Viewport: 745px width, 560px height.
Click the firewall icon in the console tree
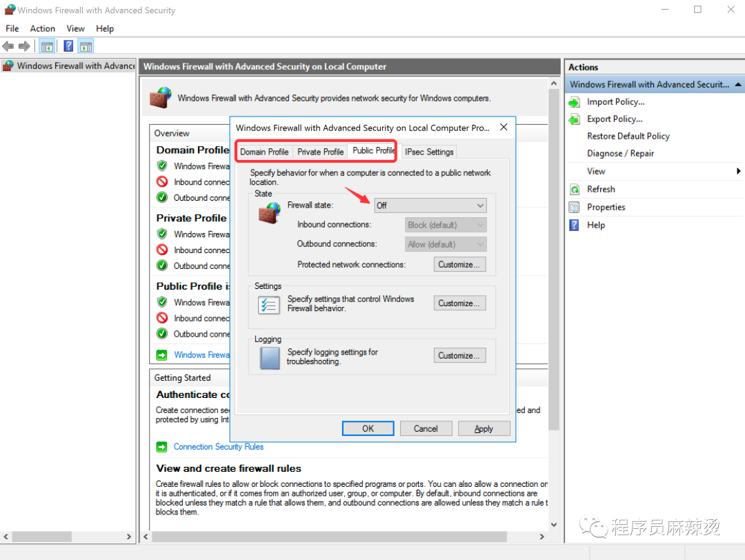point(8,66)
